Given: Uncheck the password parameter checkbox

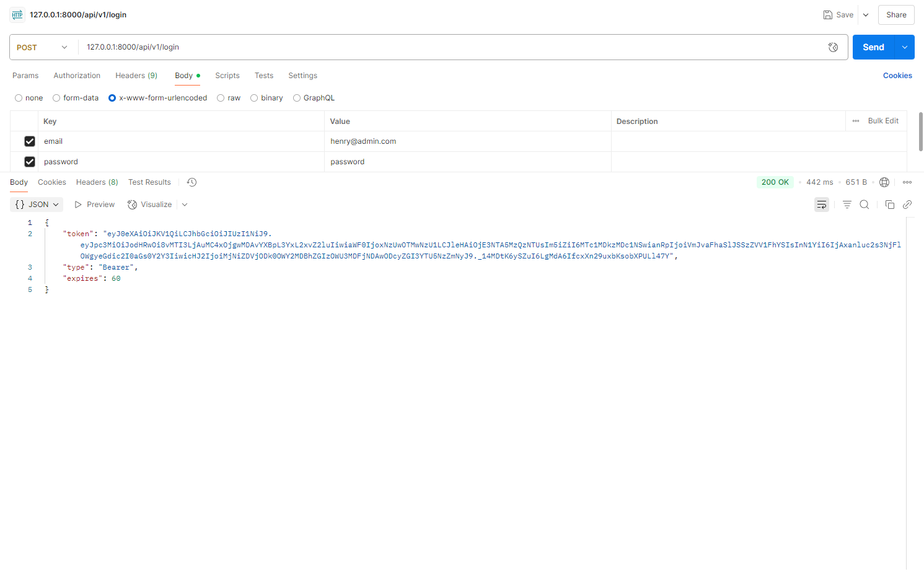Looking at the screenshot, I should (30, 162).
